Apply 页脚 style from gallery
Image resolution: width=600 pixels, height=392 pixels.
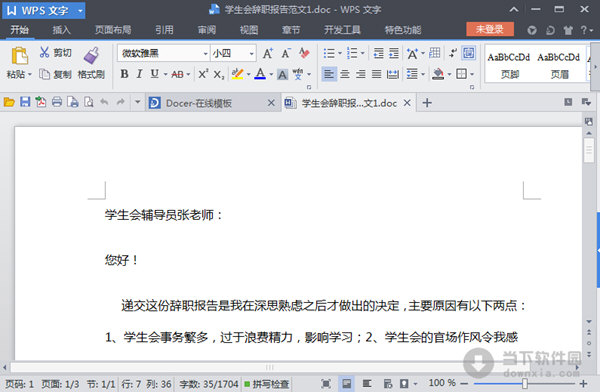pos(510,64)
